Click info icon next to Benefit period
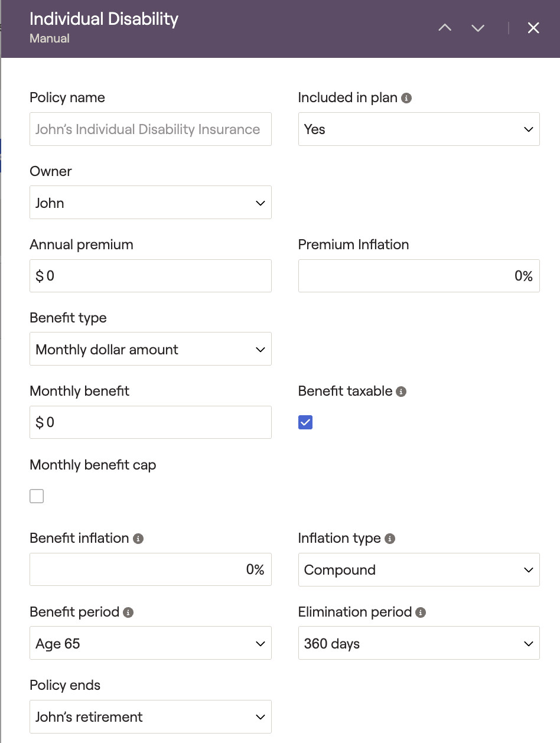Image resolution: width=560 pixels, height=743 pixels. coord(128,612)
